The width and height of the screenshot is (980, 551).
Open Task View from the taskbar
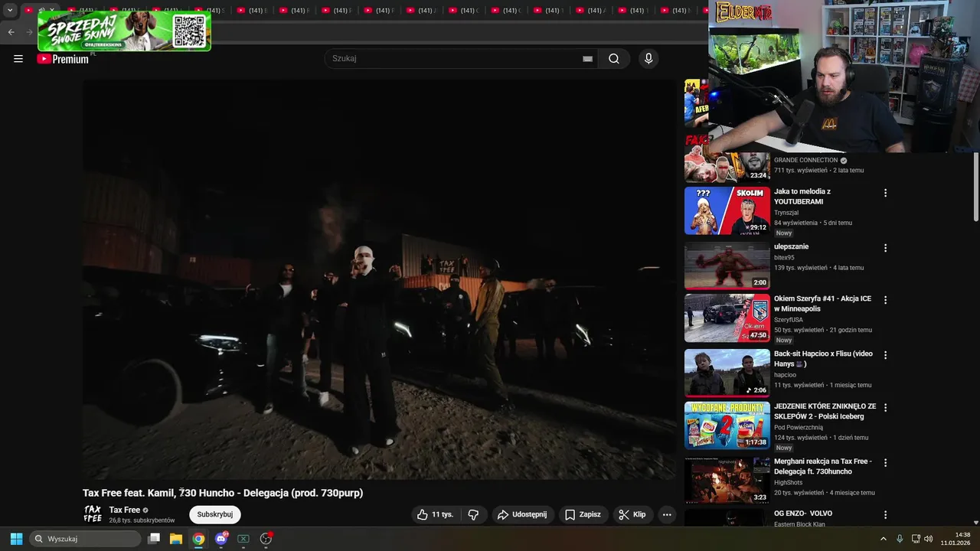coord(154,539)
